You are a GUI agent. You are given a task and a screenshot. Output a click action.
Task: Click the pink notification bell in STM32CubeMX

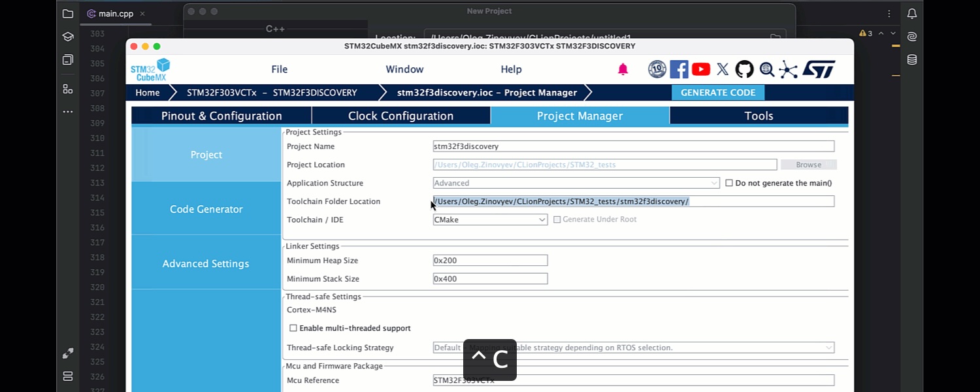point(623,69)
